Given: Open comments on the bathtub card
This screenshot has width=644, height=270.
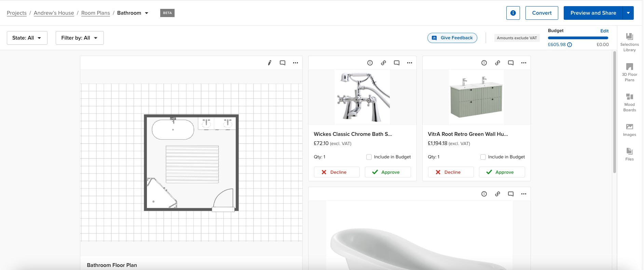Looking at the screenshot, I should point(511,194).
